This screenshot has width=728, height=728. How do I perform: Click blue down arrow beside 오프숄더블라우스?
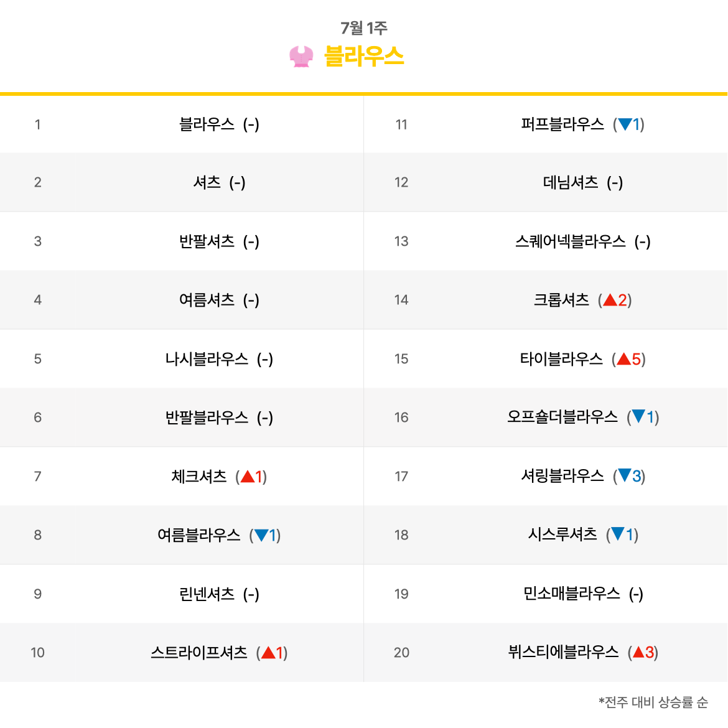coord(639,416)
